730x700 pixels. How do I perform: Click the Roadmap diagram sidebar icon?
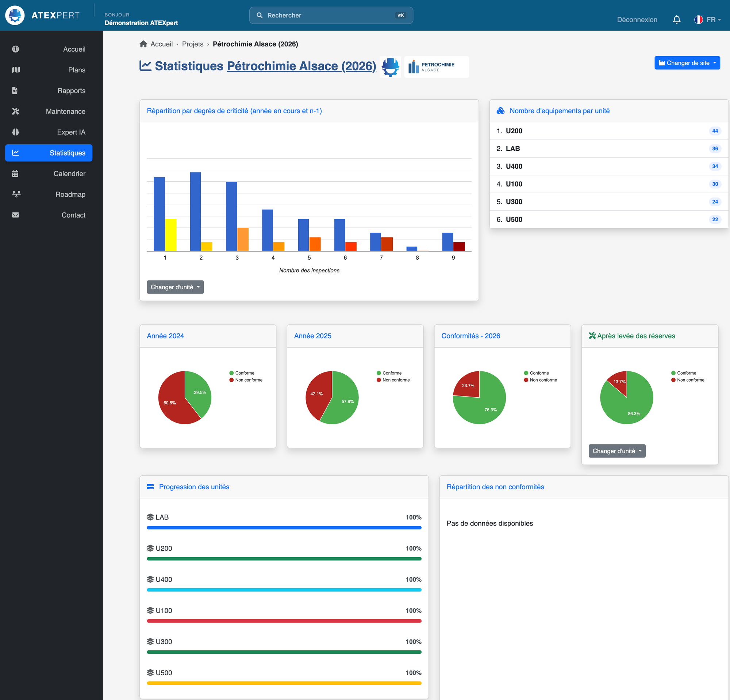[x=16, y=194]
